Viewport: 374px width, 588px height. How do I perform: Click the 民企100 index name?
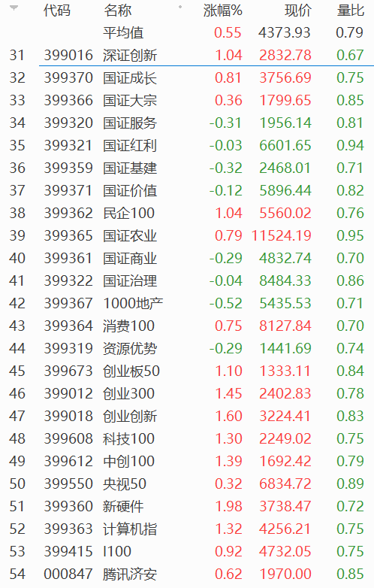pos(128,213)
